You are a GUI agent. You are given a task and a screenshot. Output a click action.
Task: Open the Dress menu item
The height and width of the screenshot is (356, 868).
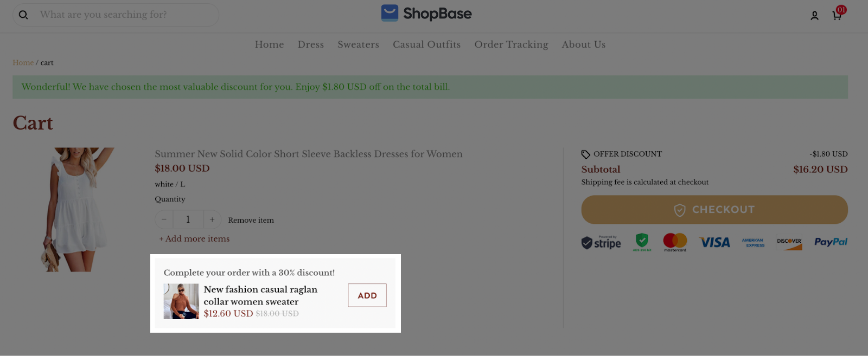311,44
